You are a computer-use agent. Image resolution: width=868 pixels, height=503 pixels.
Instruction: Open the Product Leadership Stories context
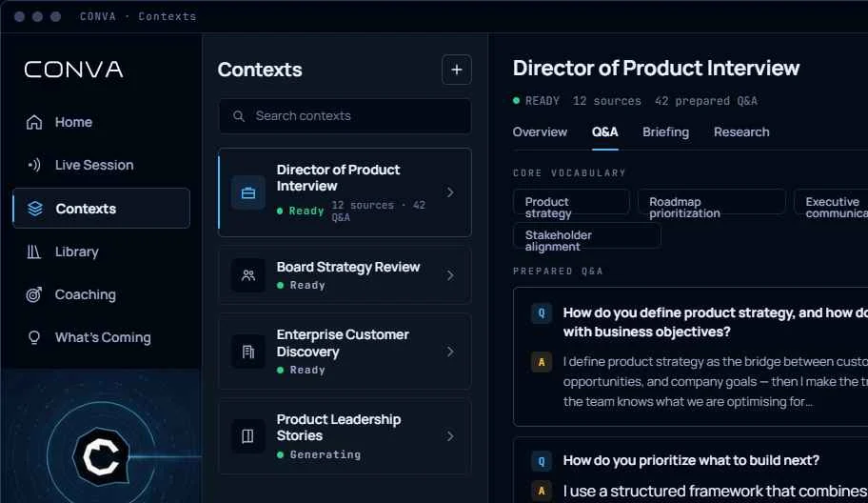pyautogui.click(x=345, y=436)
